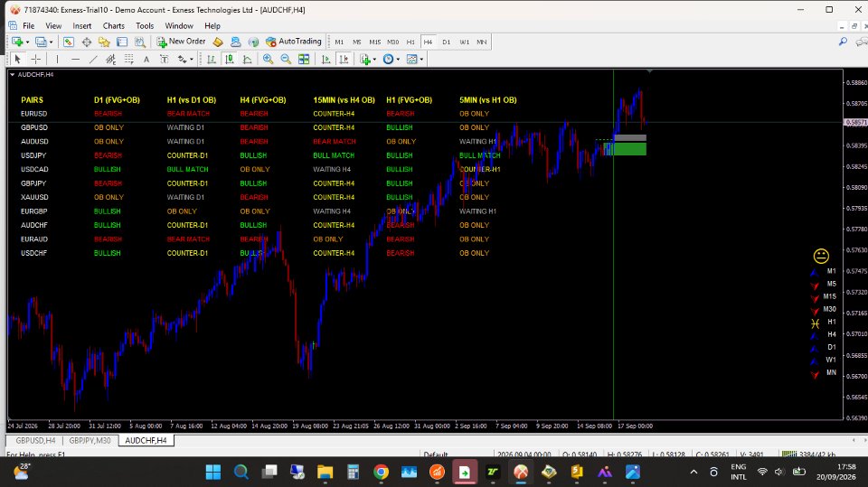Screen dimensions: 868x487
Task: Tile chart windows icon
Action: [304, 59]
